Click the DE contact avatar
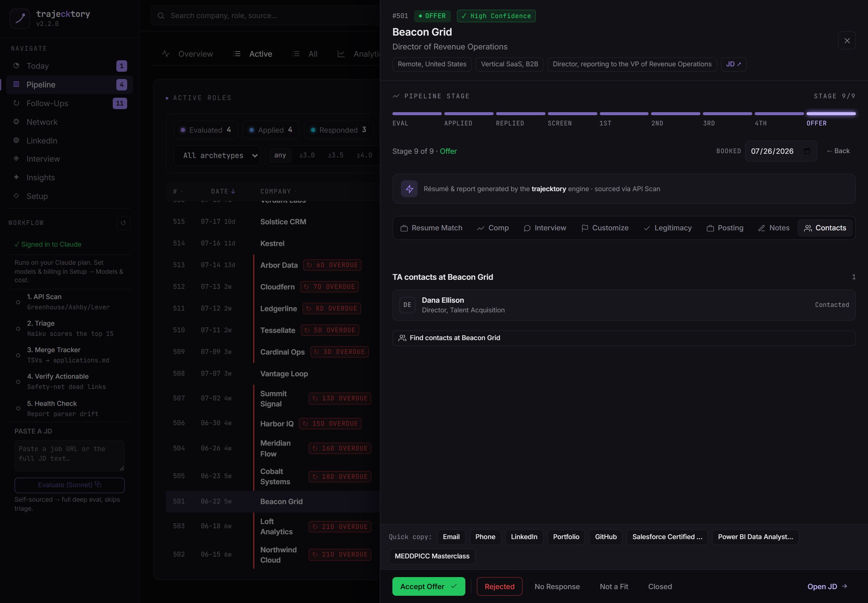Image resolution: width=868 pixels, height=603 pixels. (407, 305)
